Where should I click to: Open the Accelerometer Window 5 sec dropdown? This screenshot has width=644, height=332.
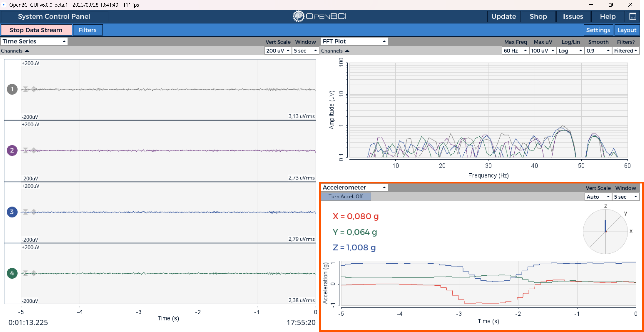626,197
